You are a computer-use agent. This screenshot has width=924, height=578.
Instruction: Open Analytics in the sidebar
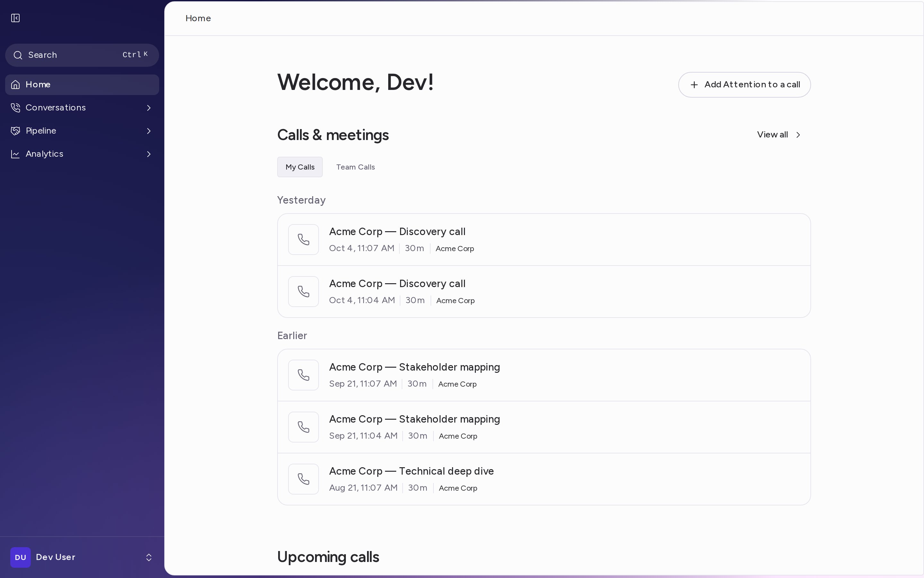coord(82,154)
